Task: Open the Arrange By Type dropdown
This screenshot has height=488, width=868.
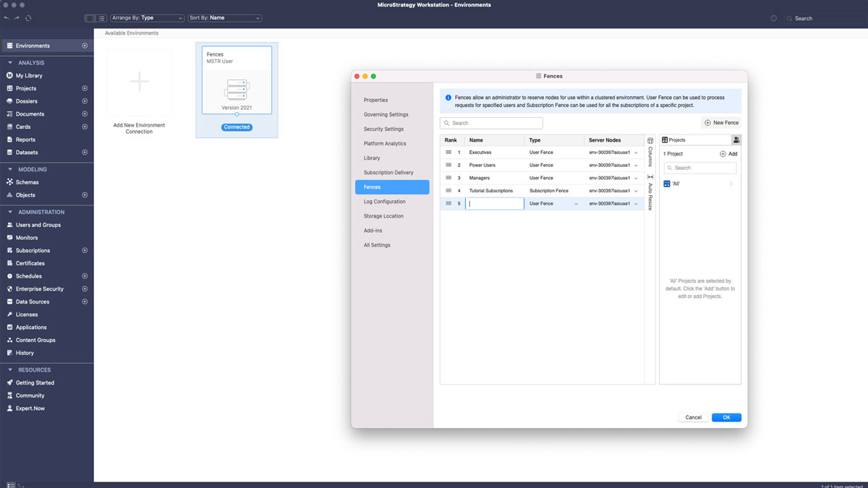Action: [x=147, y=18]
